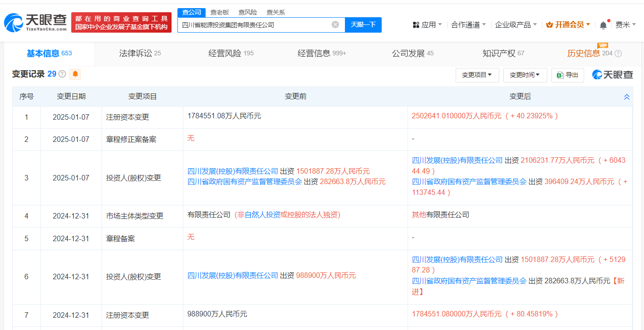
Task: Click the help icon next to 历史信息 204
Action: [x=618, y=53]
